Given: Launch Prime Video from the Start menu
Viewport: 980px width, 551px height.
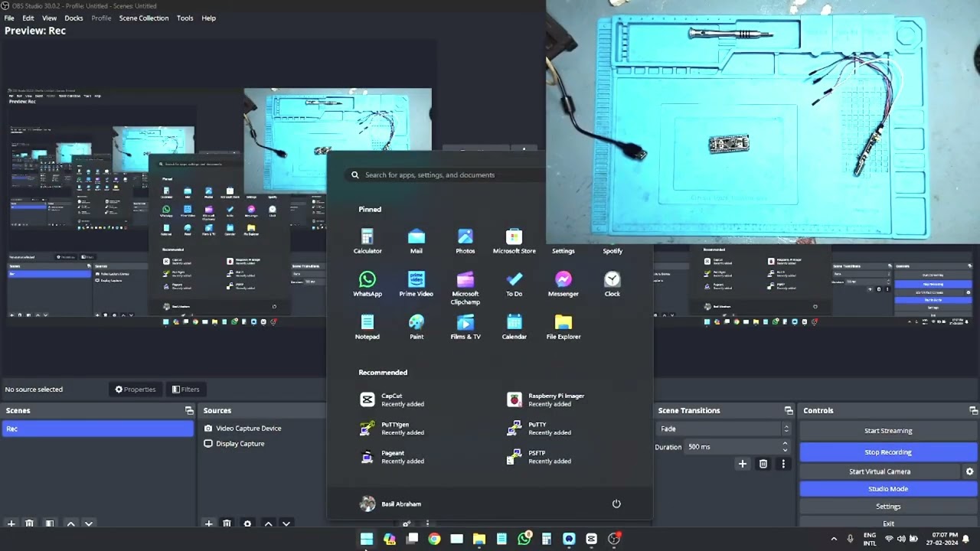Looking at the screenshot, I should click(416, 284).
